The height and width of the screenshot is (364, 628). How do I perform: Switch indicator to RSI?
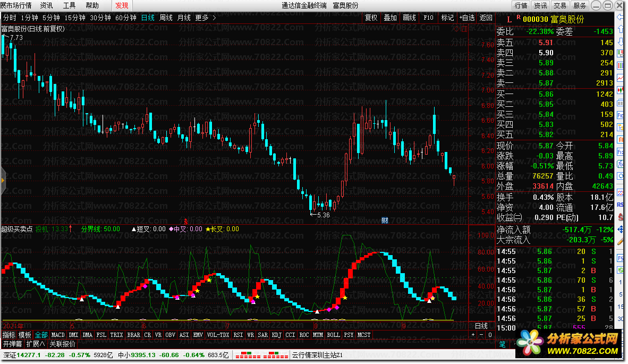239,335
